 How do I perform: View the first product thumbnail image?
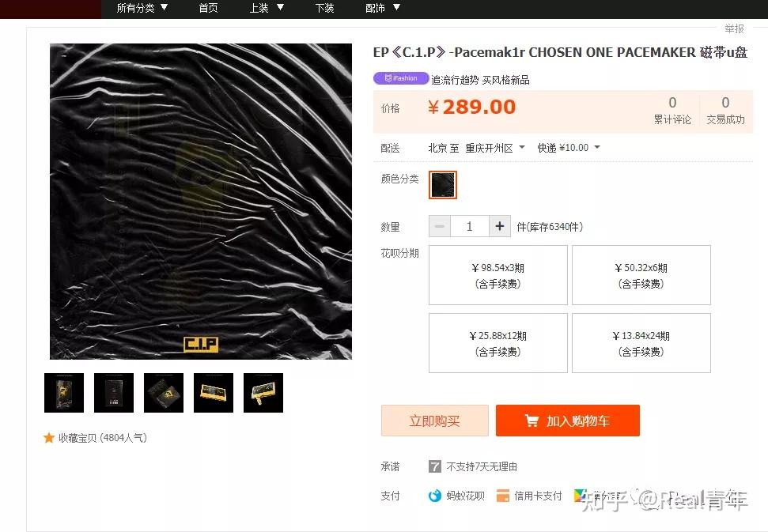click(64, 393)
